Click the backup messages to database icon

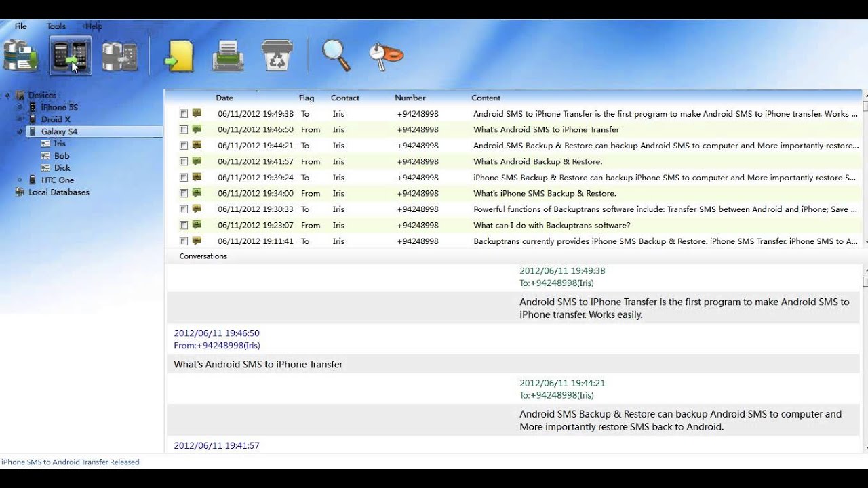click(20, 56)
